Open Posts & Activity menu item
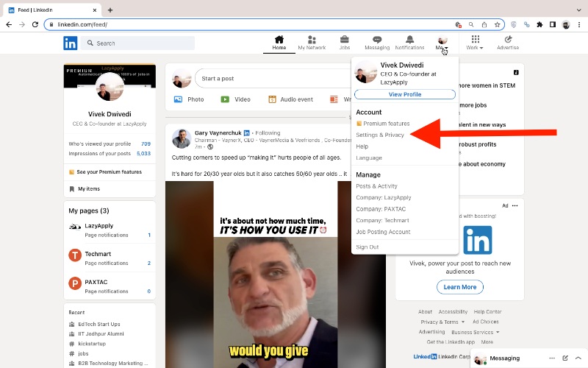This screenshot has width=588, height=368. coord(376,186)
